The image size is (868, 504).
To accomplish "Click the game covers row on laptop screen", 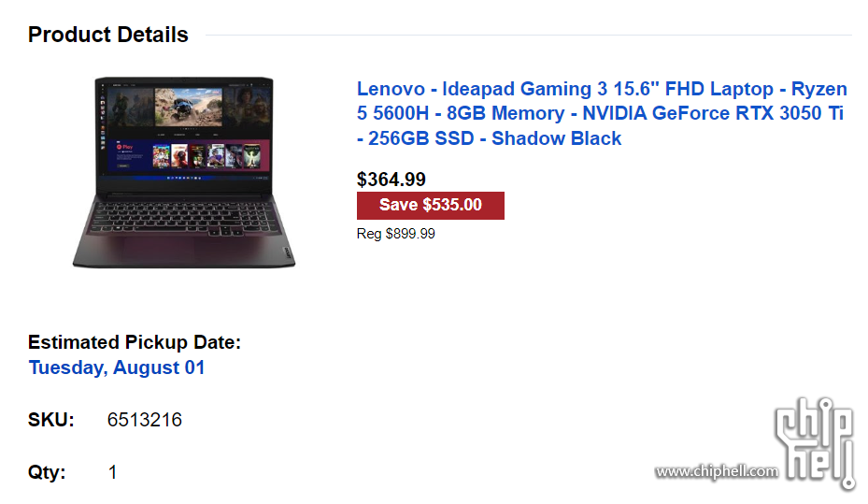I will (x=206, y=155).
